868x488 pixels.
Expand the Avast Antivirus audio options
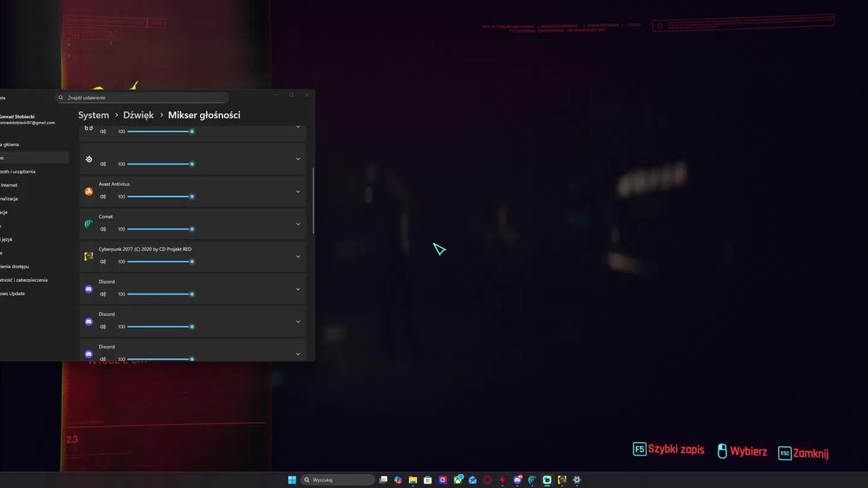(x=298, y=191)
